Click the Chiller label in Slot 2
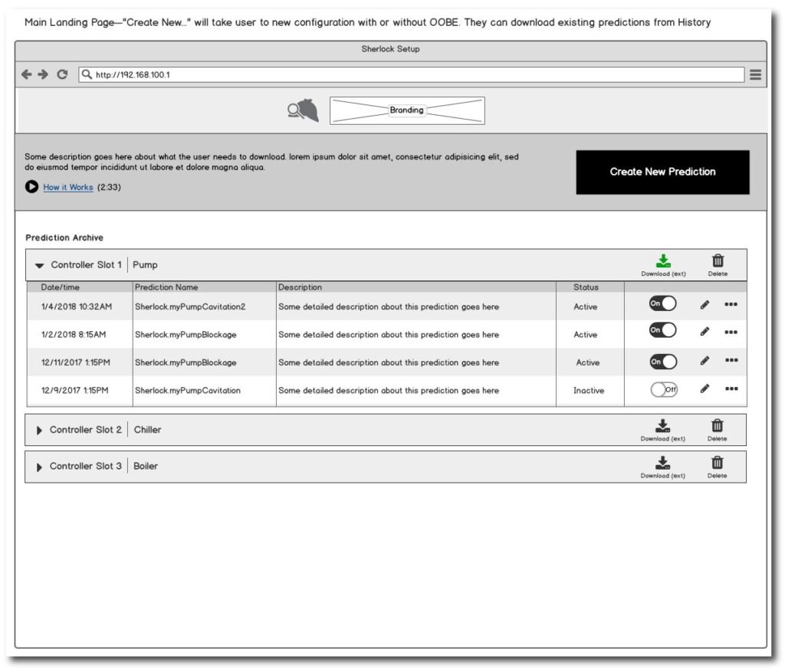Image resolution: width=785 pixels, height=672 pixels. pos(147,430)
